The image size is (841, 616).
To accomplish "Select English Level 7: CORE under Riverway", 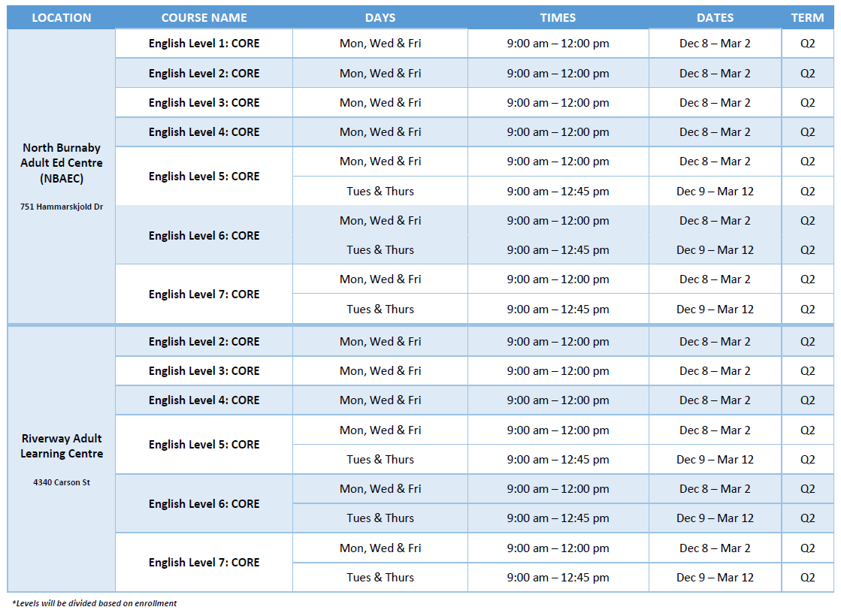I will click(x=204, y=563).
